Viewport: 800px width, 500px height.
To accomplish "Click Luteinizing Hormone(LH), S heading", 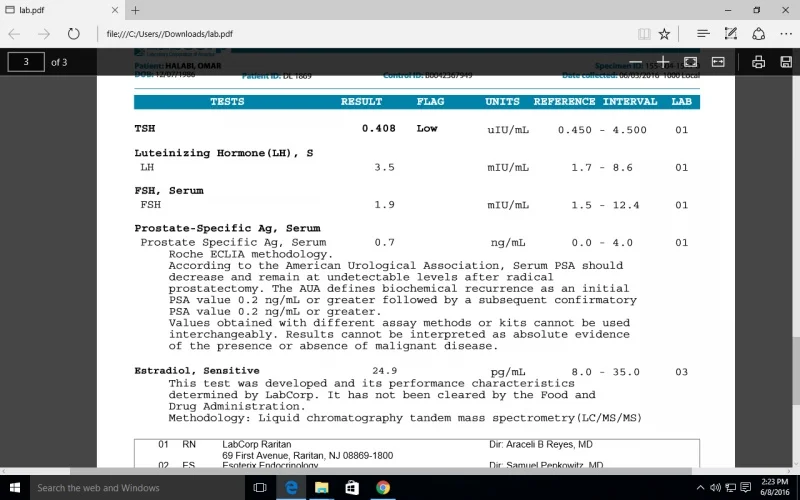I will [x=224, y=153].
